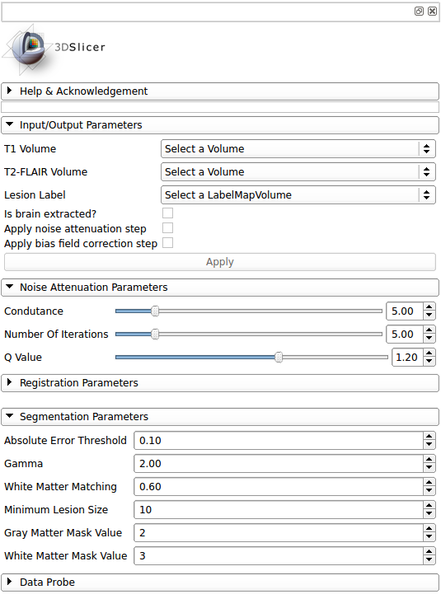Increase Number Of Iterations with up arrow
The width and height of the screenshot is (441, 599).
coord(429,330)
